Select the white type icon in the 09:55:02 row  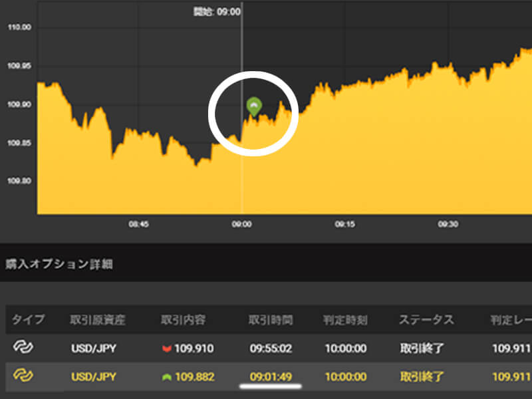tap(23, 347)
